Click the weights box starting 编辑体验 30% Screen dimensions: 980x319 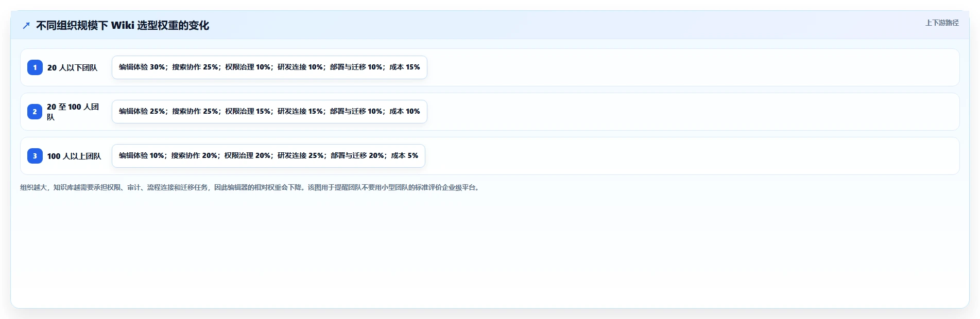pos(269,67)
